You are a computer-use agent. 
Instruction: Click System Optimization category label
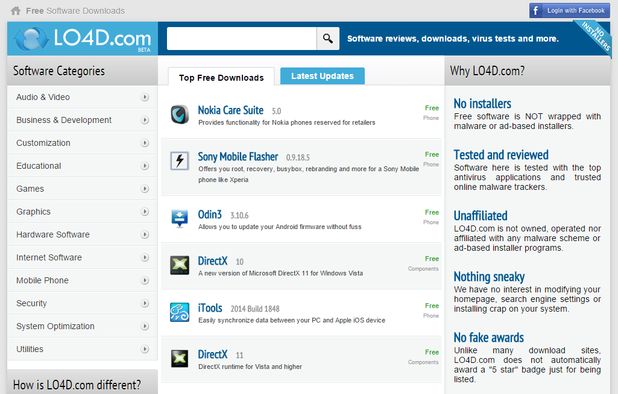(55, 326)
